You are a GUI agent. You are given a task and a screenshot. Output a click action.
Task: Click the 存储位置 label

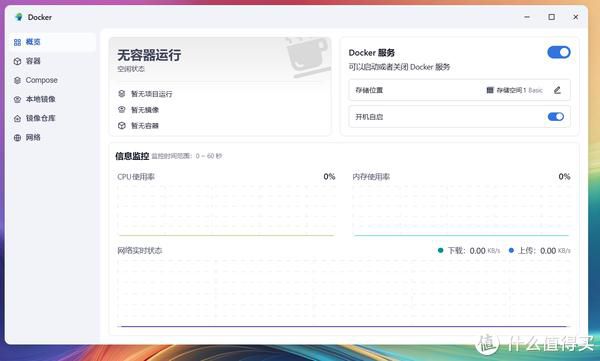pyautogui.click(x=369, y=90)
